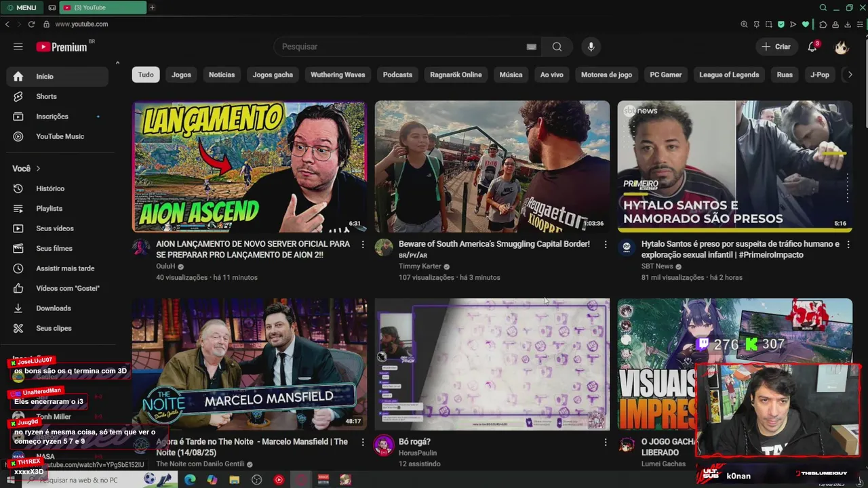Screen dimensions: 868x488
Task: Open Playlists in the sidebar
Action: tap(58, 208)
